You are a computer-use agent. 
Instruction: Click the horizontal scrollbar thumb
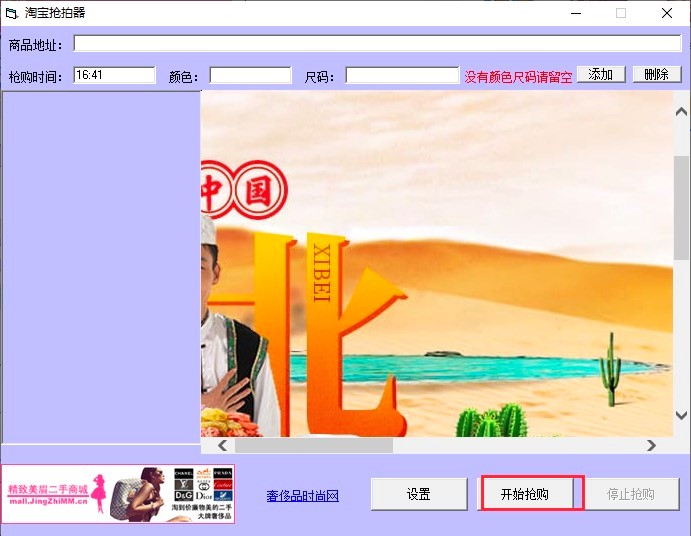click(314, 446)
